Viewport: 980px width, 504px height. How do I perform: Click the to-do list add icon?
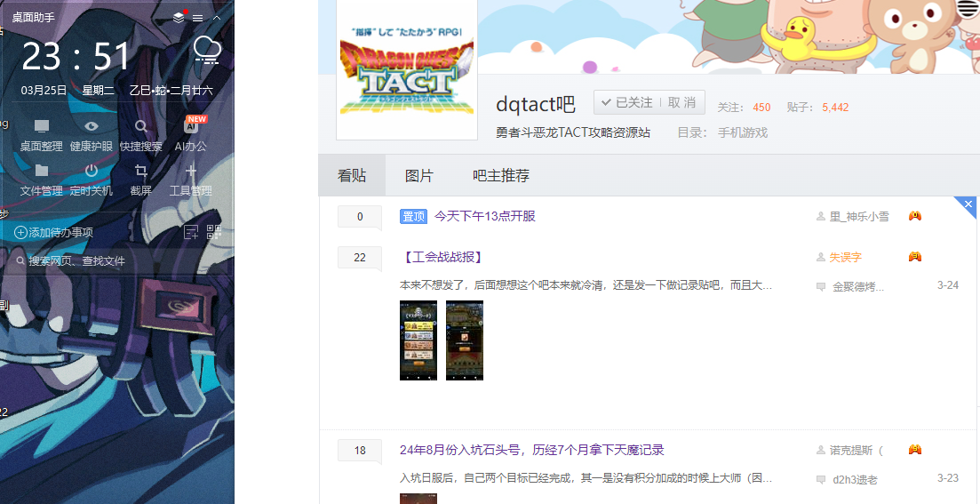[x=191, y=233]
